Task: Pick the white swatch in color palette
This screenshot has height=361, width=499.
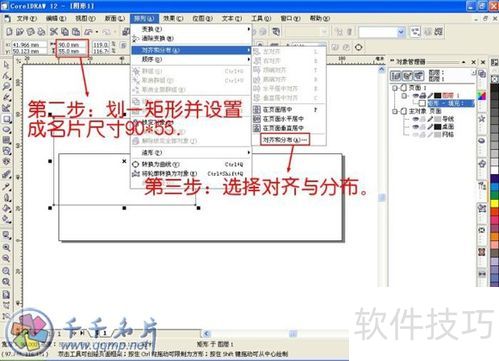Action: pos(495,170)
